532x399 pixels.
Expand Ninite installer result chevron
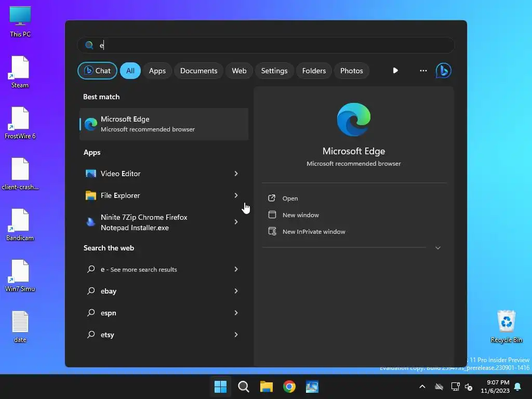[236, 222]
